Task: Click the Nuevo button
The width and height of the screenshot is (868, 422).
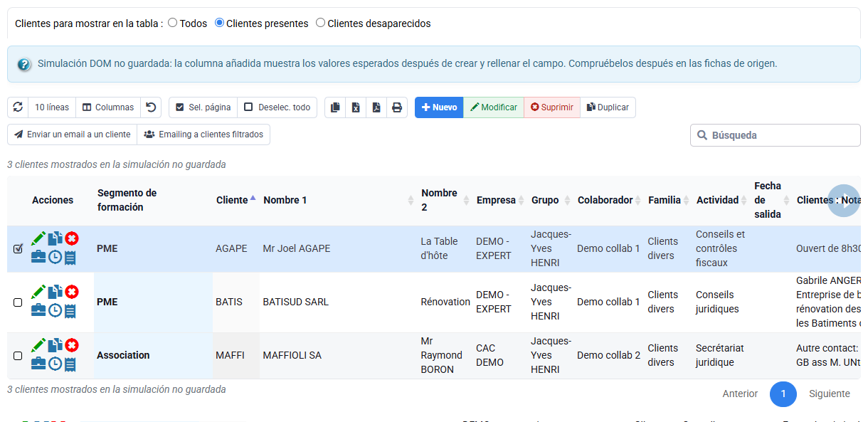Action: 439,107
